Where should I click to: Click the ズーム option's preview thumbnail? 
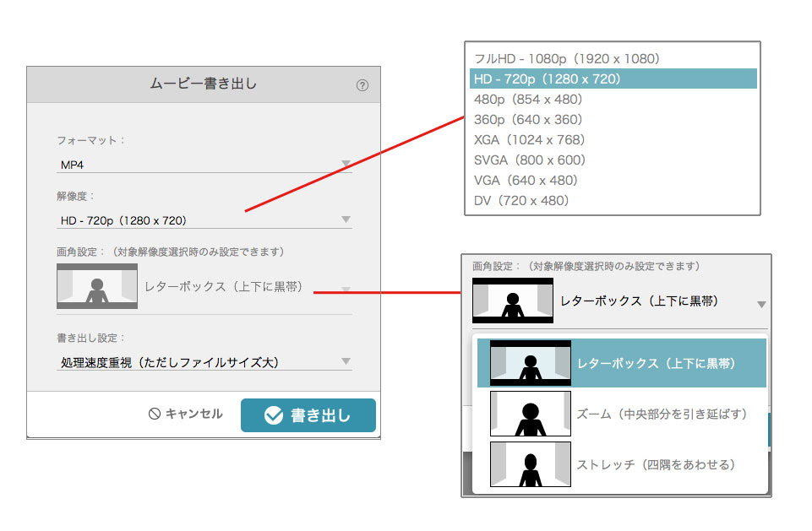pyautogui.click(x=531, y=414)
